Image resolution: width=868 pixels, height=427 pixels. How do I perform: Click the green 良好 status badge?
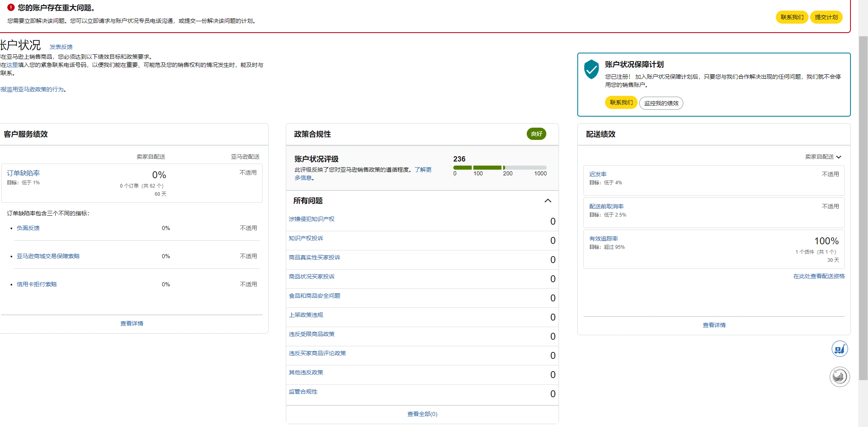[536, 134]
